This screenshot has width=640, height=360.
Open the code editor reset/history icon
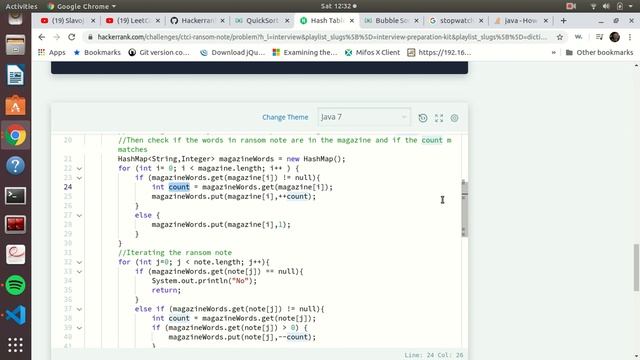coord(423,118)
